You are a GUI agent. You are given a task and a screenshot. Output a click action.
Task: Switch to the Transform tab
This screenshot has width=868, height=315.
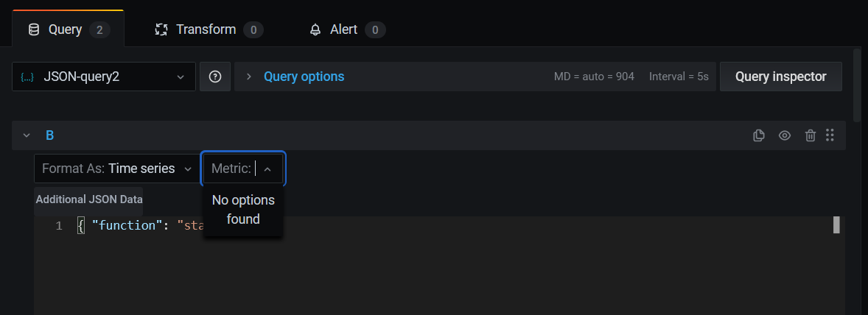pos(209,30)
